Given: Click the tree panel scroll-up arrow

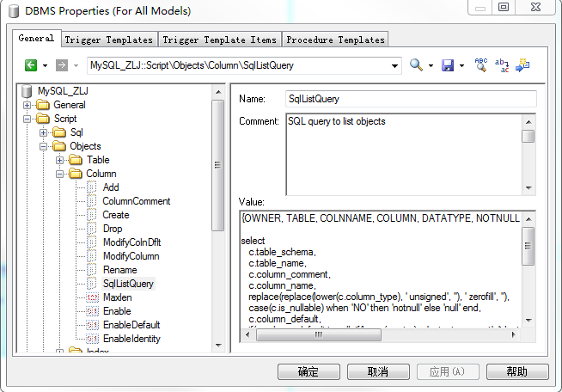Looking at the screenshot, I should 218,92.
